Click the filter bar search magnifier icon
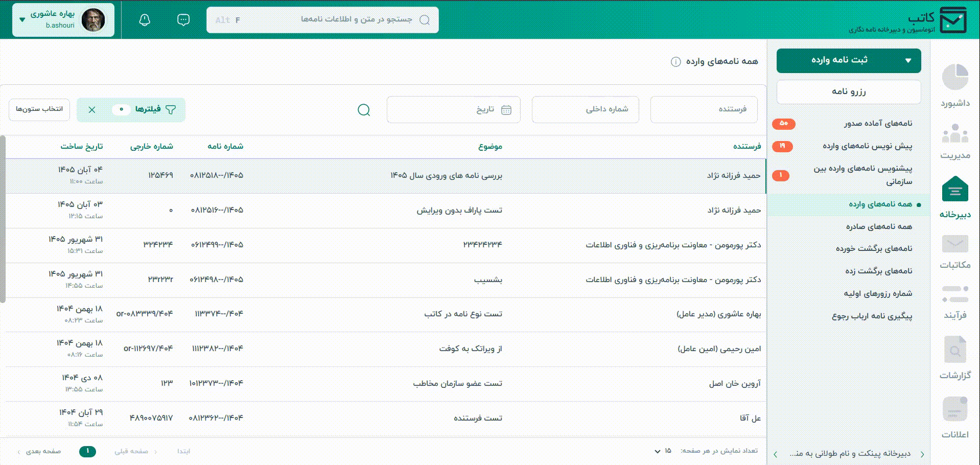 pyautogui.click(x=364, y=110)
